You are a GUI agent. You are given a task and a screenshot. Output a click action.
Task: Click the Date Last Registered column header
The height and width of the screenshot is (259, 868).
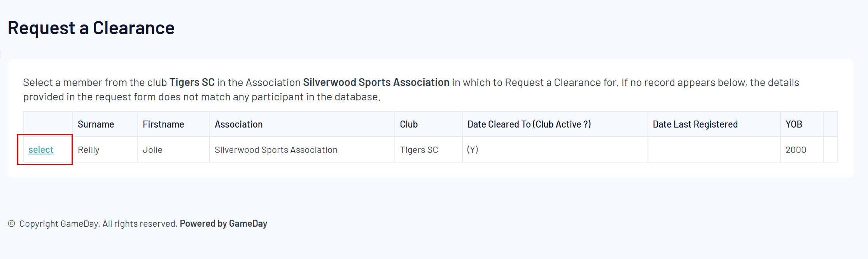[x=695, y=124]
